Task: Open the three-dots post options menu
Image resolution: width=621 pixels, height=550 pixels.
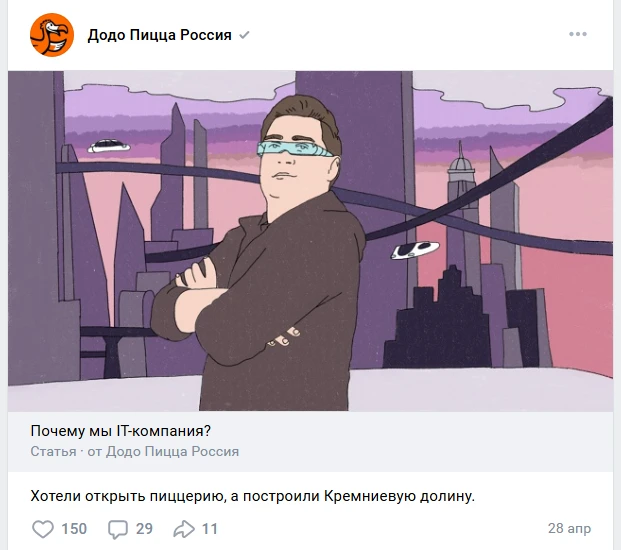Action: pos(578,34)
